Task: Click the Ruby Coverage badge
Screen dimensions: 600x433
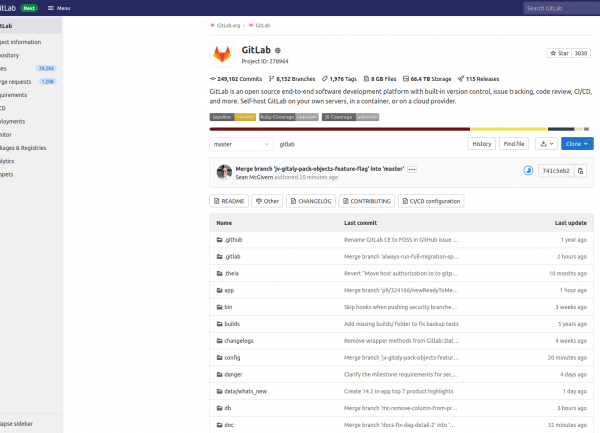Action: 289,117
